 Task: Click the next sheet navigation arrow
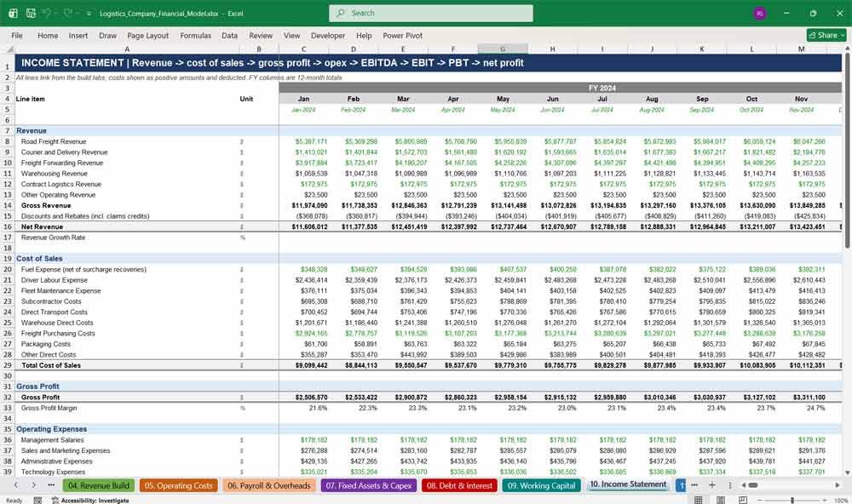[34, 485]
